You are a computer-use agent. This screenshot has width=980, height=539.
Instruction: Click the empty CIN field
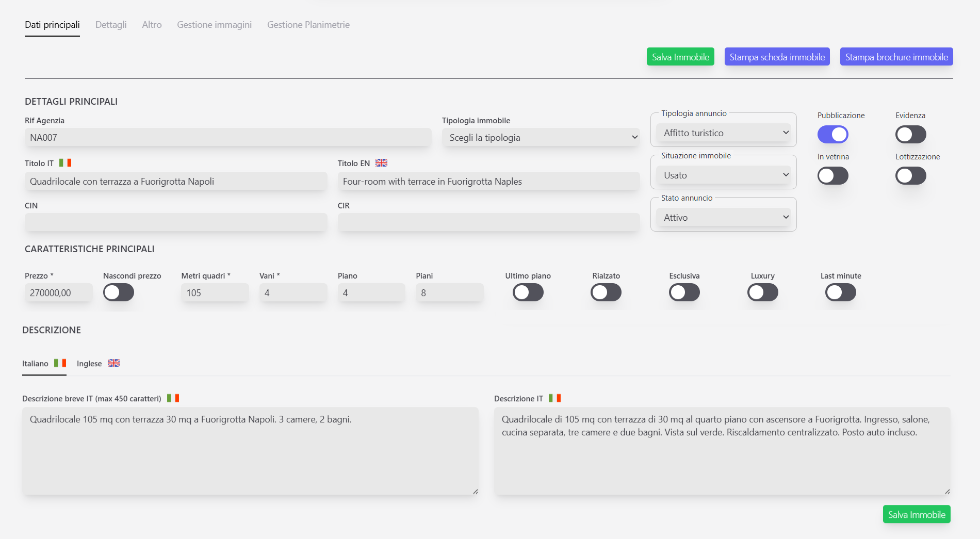176,222
